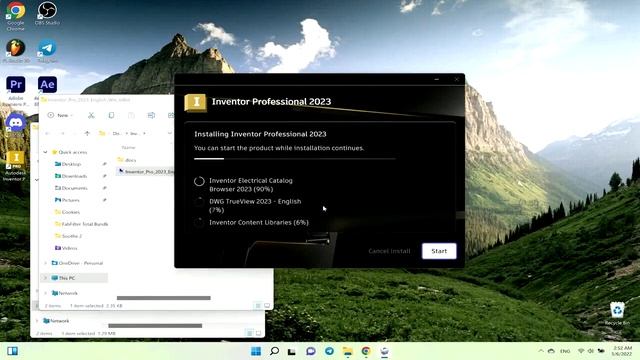640x360 pixels.
Task: Switch to Details view in front Explorer window
Action: pyautogui.click(x=258, y=305)
